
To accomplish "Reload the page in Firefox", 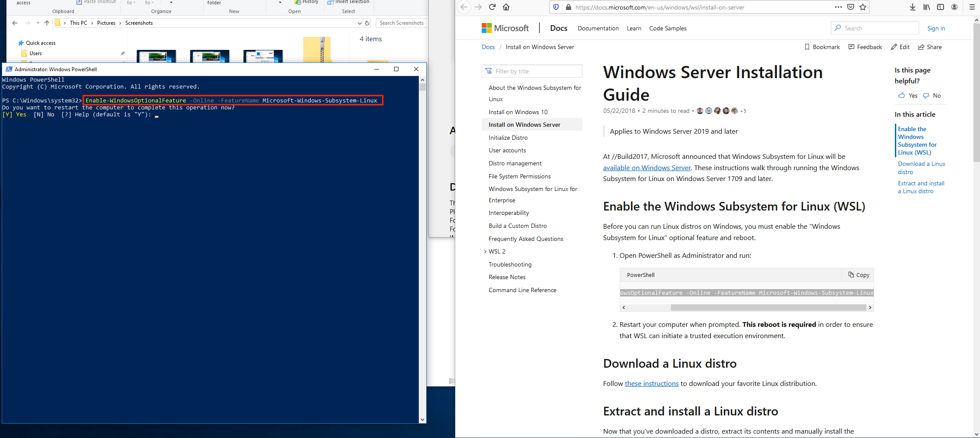I will point(492,7).
